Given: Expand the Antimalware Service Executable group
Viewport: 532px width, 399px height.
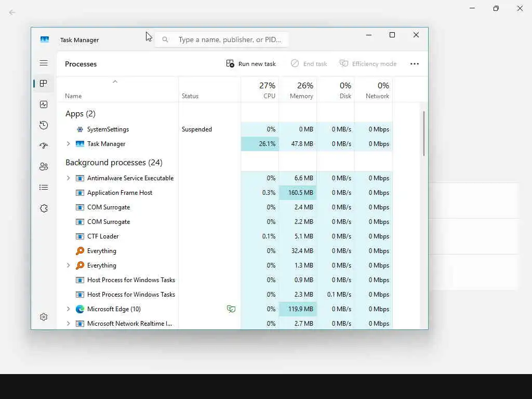Looking at the screenshot, I should pos(68,178).
